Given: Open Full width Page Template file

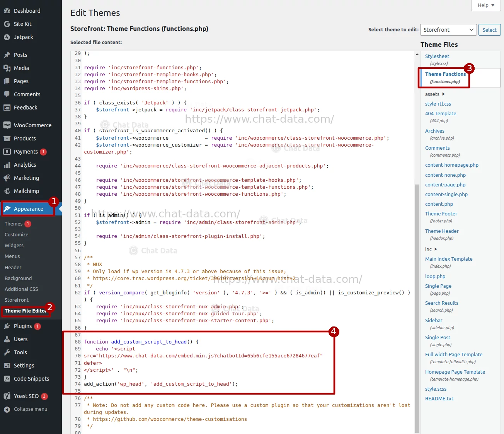Looking at the screenshot, I should 454,358.
